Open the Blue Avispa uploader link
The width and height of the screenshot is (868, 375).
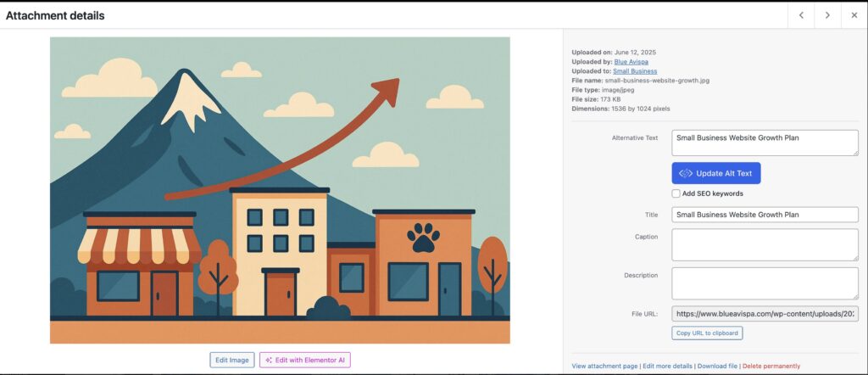tap(631, 62)
